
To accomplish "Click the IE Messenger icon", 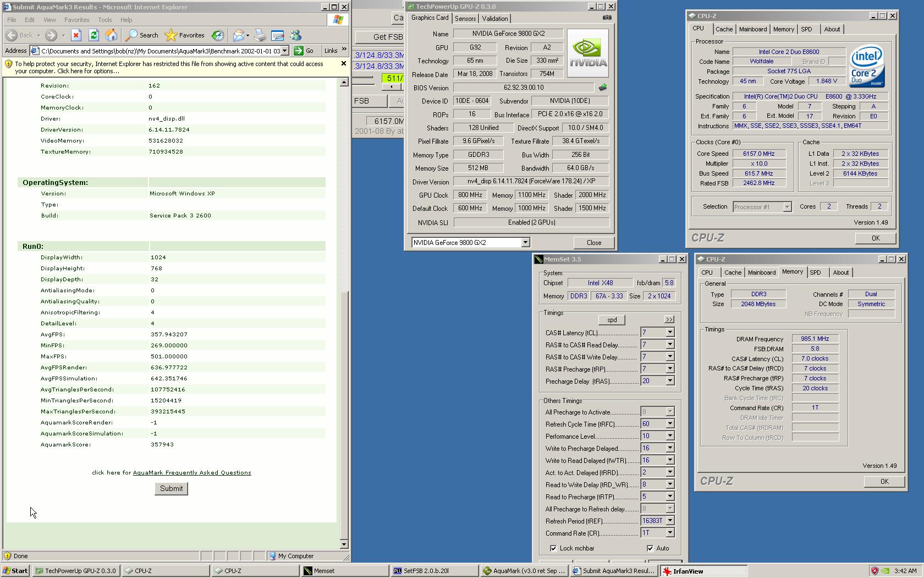I will (x=295, y=35).
